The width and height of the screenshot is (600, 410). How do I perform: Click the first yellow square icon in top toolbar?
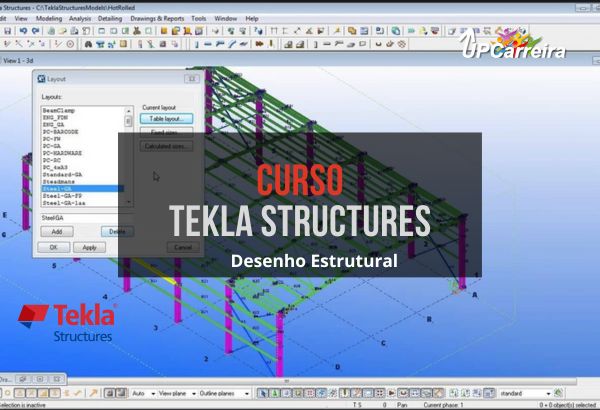coord(164,31)
